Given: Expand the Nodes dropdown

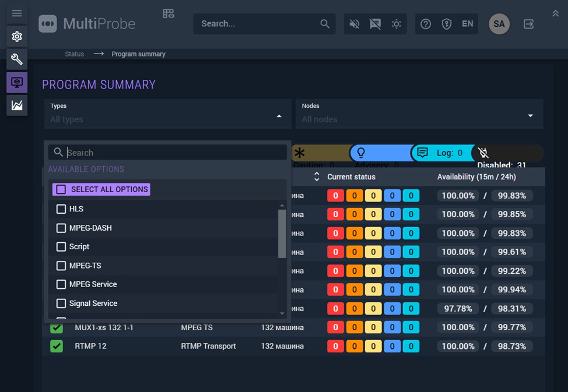Looking at the screenshot, I should [x=530, y=116].
